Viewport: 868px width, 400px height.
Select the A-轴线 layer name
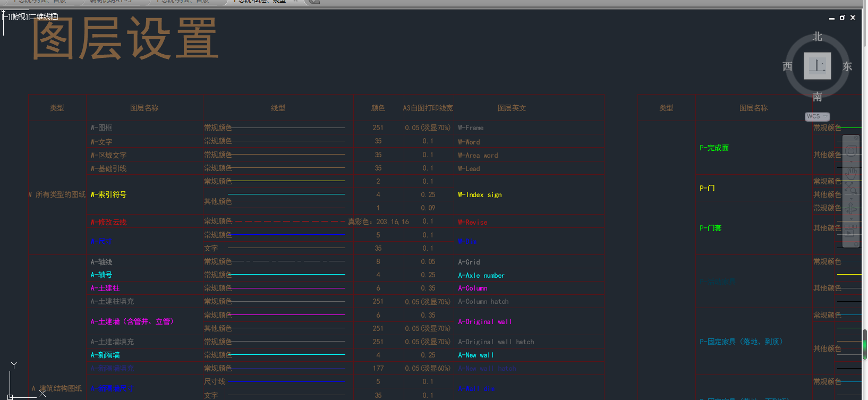coord(101,262)
